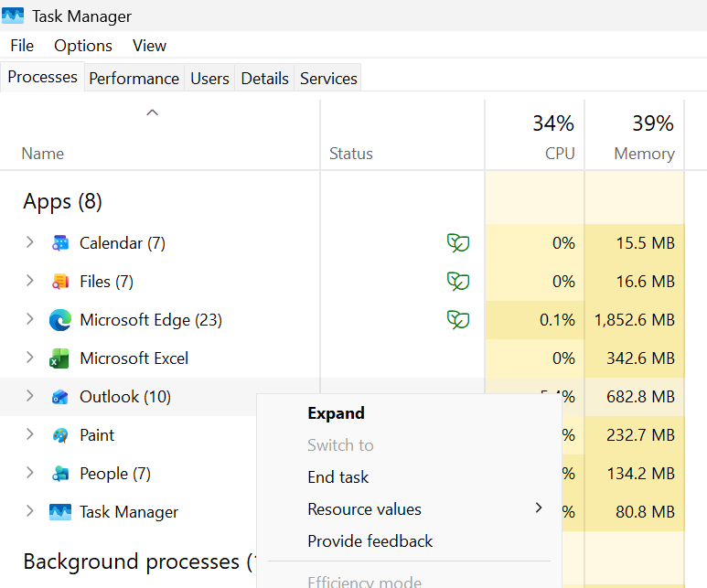Viewport: 707px width, 588px height.
Task: Click the 134.2 MB memory value
Action: [641, 474]
